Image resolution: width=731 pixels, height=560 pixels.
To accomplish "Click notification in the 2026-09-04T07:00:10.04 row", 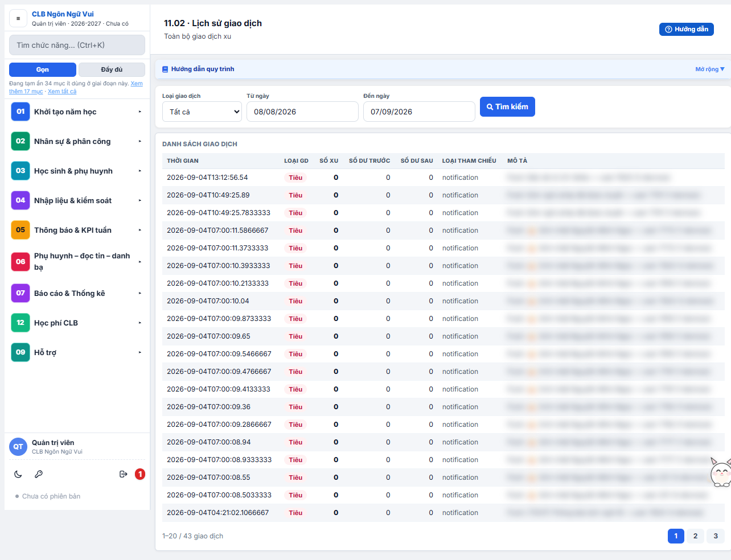I will 460,301.
